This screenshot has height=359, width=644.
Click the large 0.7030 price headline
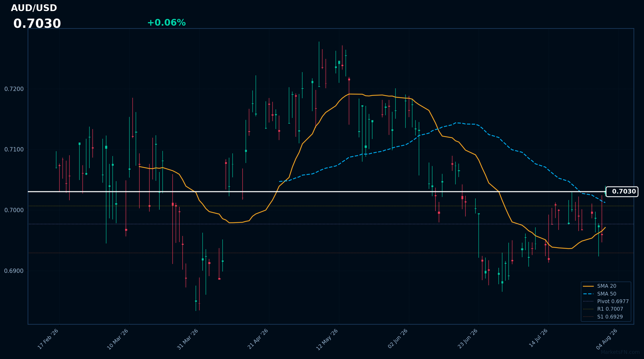37,24
